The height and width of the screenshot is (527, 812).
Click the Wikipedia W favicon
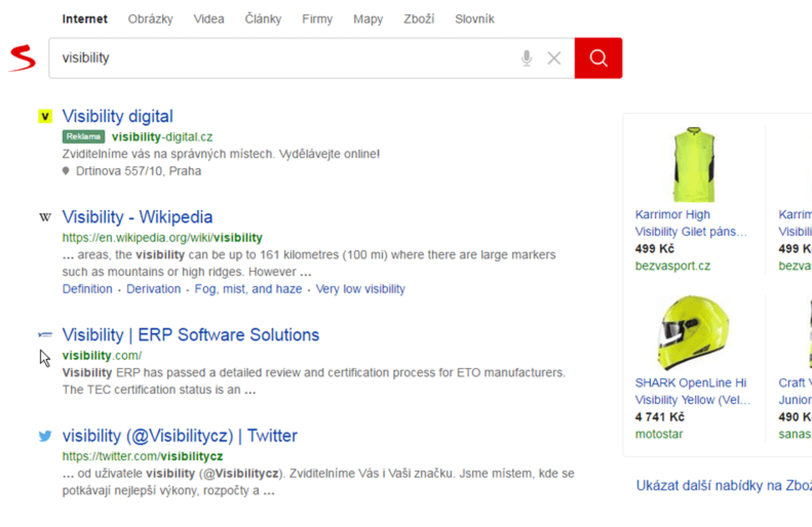coord(45,218)
